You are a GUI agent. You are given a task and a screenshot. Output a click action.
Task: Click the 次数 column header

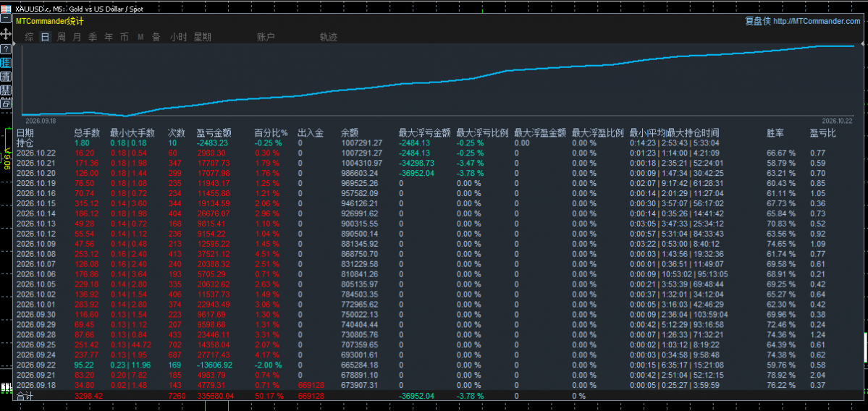tap(177, 132)
